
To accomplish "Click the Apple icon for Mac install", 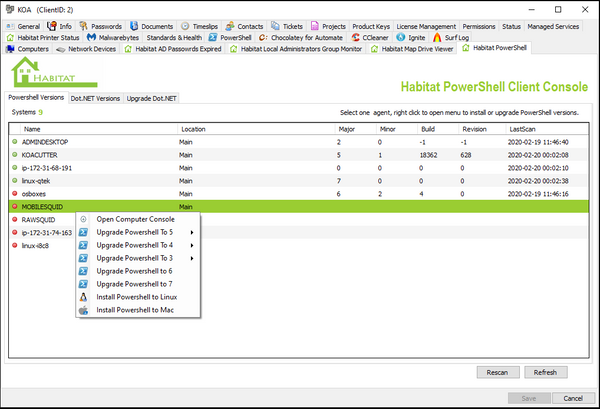I will pos(83,310).
